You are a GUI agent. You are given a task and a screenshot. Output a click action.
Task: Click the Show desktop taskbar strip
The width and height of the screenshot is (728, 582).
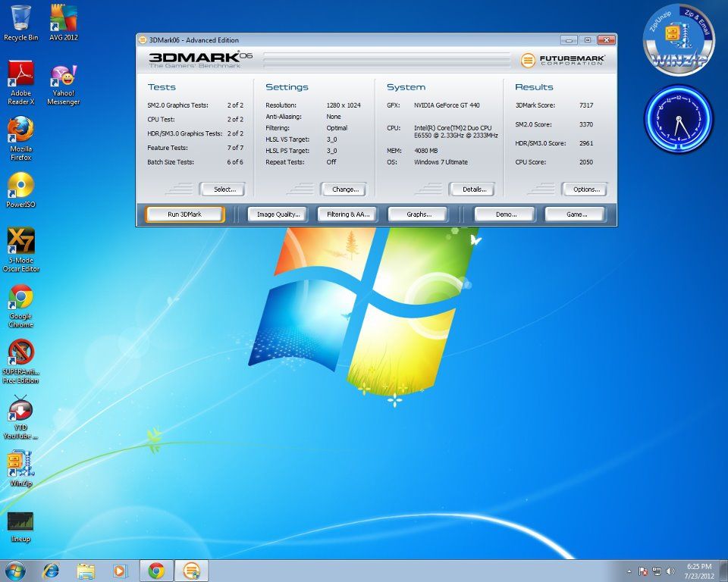point(723,571)
